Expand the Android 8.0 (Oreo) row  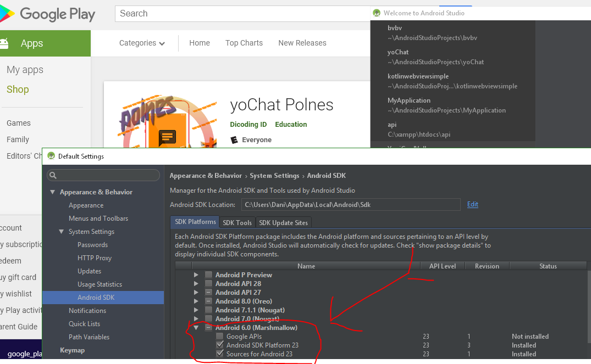click(196, 301)
